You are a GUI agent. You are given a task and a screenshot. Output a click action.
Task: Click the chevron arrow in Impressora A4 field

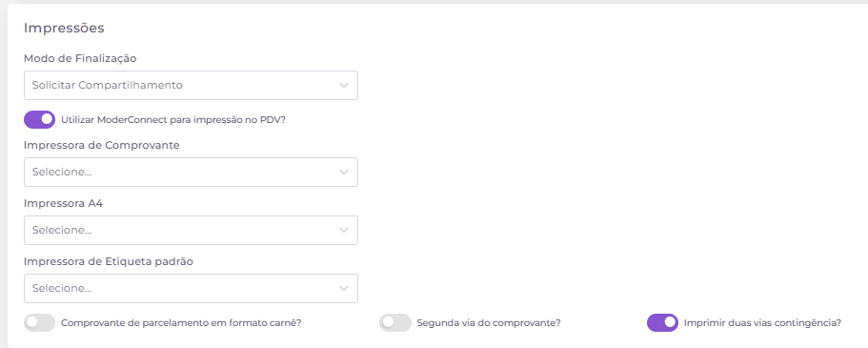click(x=344, y=230)
